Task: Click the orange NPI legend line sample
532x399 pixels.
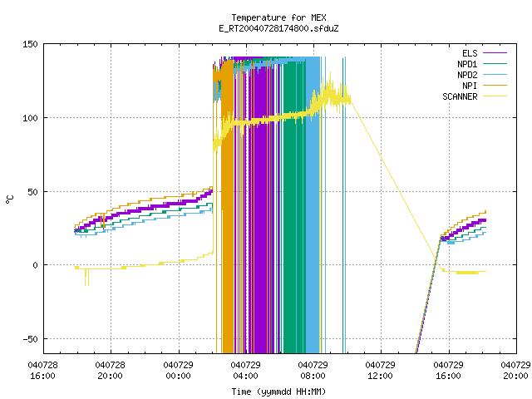Action: 495,86
